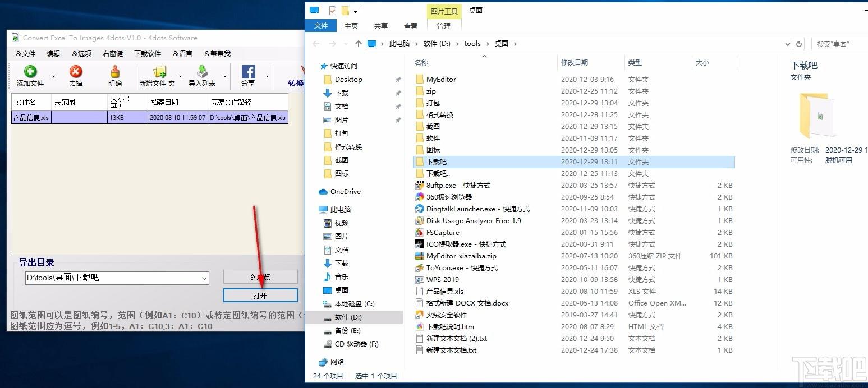Click the Refresh icon next to address bar
Viewport: 868px width, 388px height.
[800, 44]
